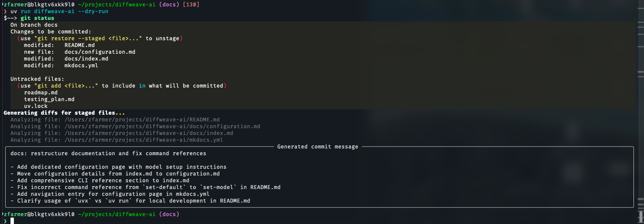Click README.md in the staged changes list
The image size is (644, 224).
[80, 45]
